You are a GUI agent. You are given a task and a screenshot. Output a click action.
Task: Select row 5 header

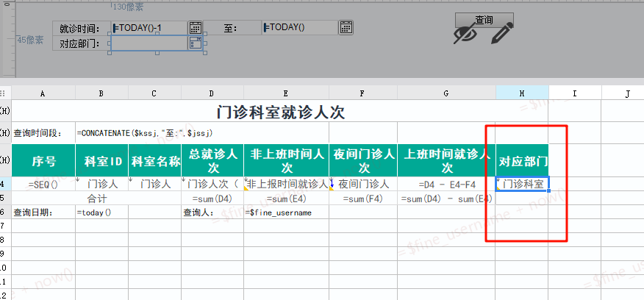(x=5, y=198)
